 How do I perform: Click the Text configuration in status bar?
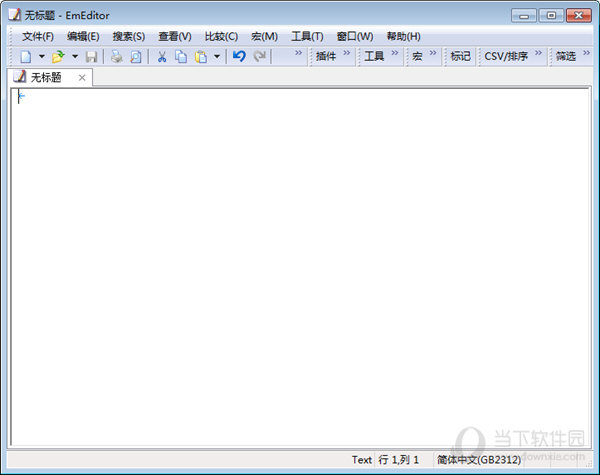362,460
